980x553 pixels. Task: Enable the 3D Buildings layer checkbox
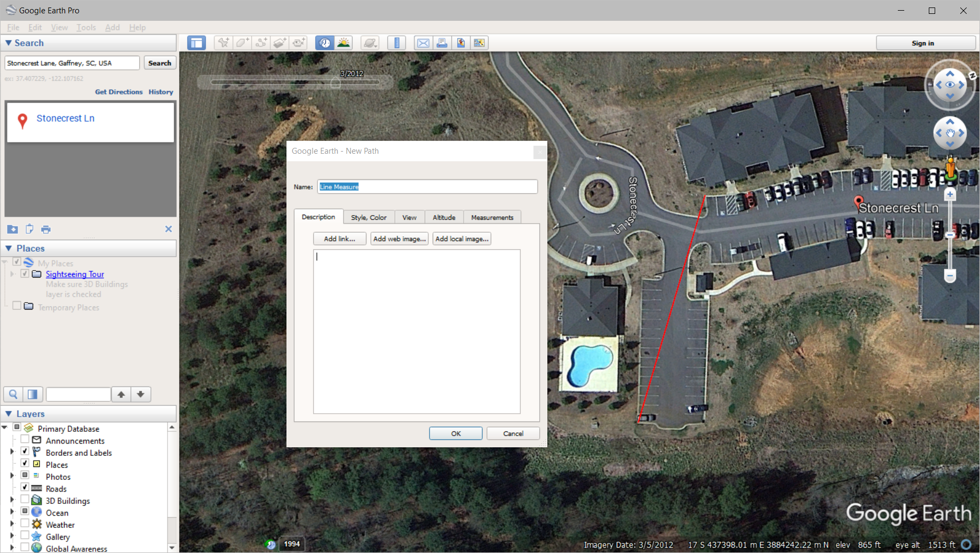click(25, 500)
